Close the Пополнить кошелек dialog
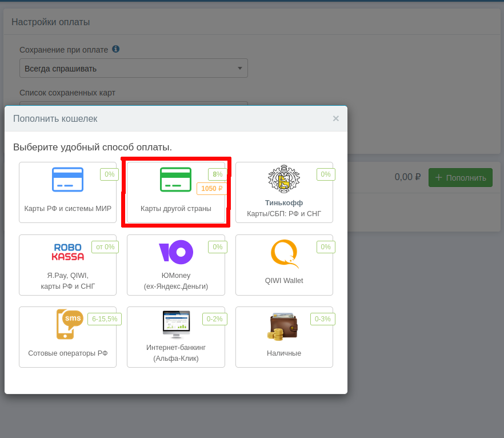This screenshot has width=504, height=438. [x=335, y=118]
